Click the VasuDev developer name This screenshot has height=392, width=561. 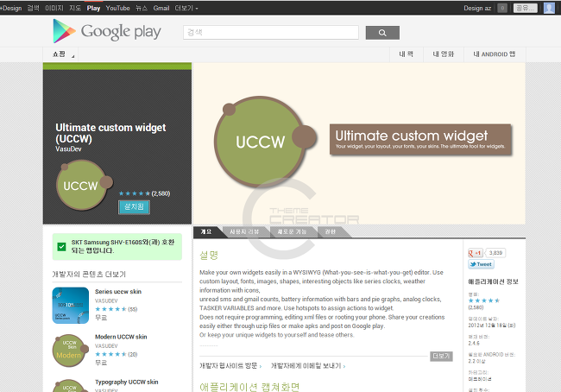coord(68,149)
